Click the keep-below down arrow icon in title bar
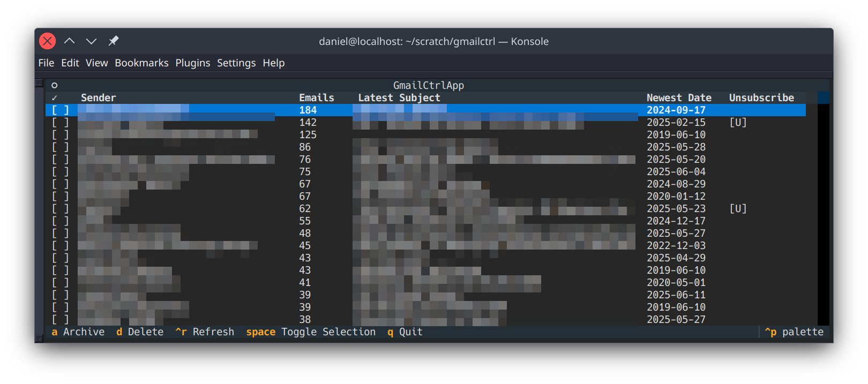The width and height of the screenshot is (868, 384). click(92, 41)
